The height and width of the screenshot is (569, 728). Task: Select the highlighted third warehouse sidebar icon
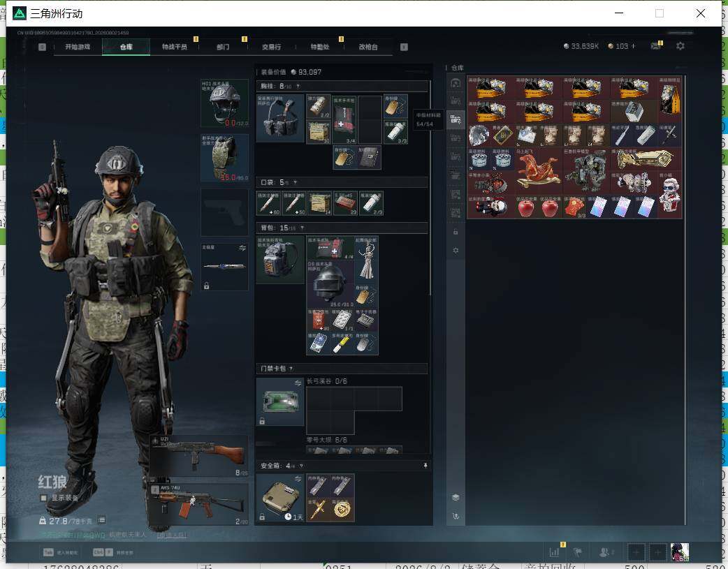(x=456, y=120)
